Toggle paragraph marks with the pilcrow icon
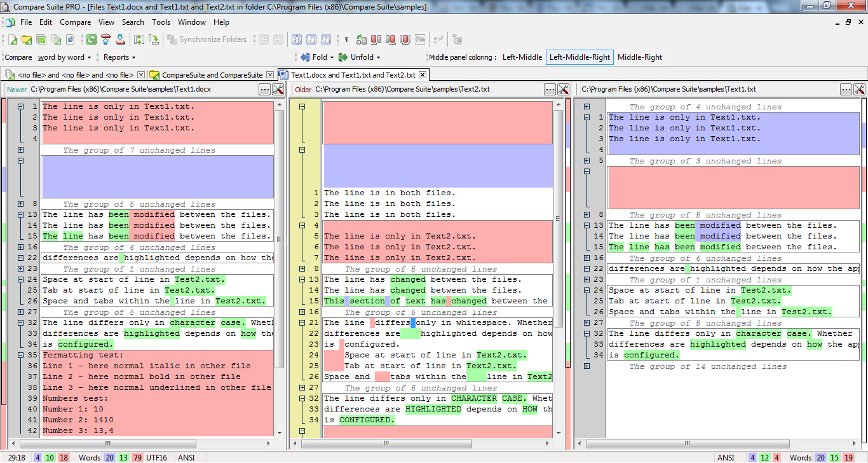Viewport: 868px width, 463px height. tap(346, 39)
